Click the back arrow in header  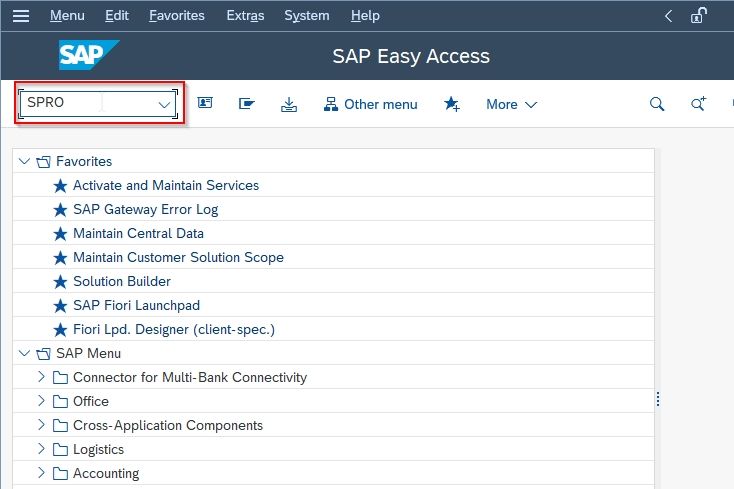[668, 16]
